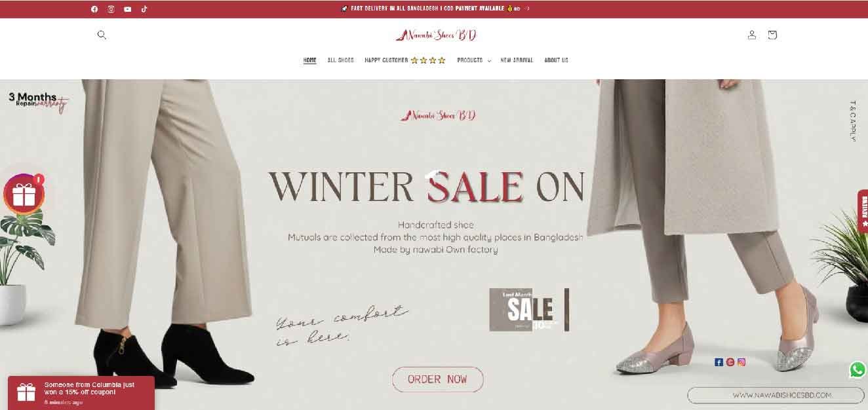
Task: Expand the Products dropdown menu
Action: pos(474,60)
